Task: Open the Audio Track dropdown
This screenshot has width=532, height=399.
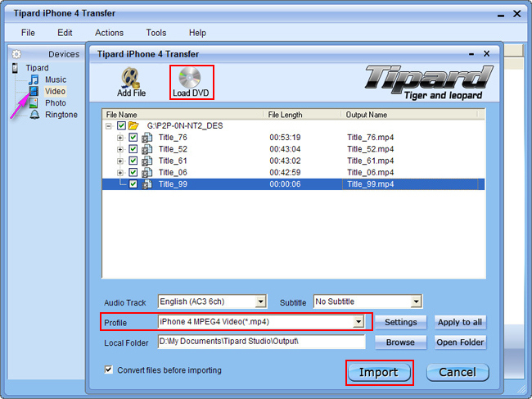Action: tap(260, 302)
